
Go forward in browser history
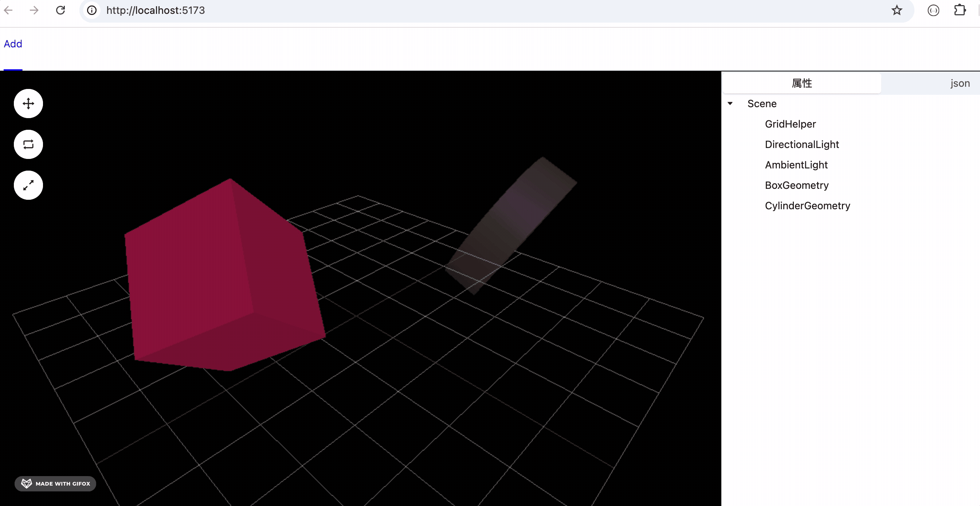(34, 10)
